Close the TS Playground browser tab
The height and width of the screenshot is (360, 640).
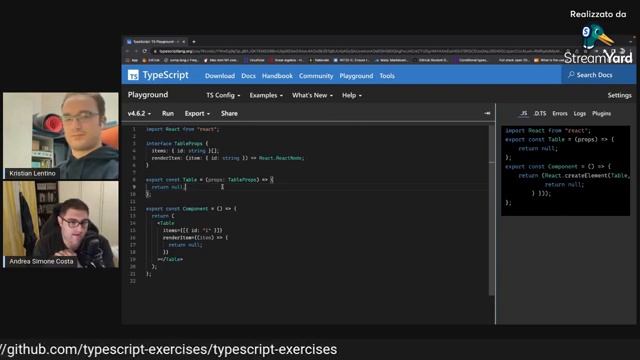(x=184, y=42)
